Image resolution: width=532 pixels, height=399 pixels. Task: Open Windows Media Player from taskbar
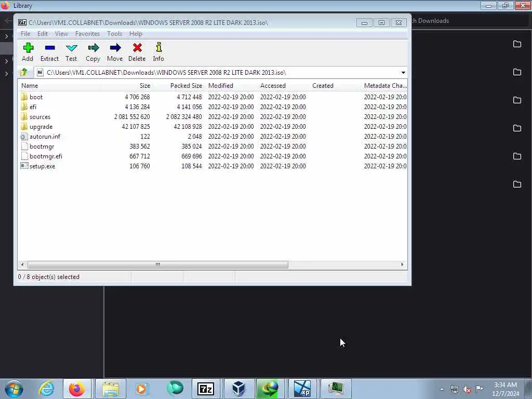(141, 389)
